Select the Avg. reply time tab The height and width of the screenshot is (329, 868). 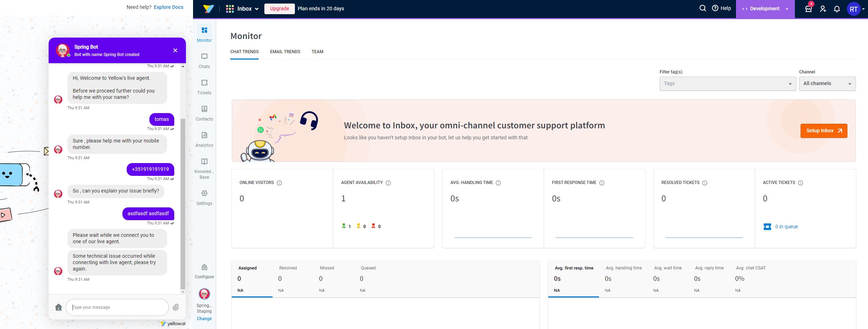pyautogui.click(x=709, y=279)
